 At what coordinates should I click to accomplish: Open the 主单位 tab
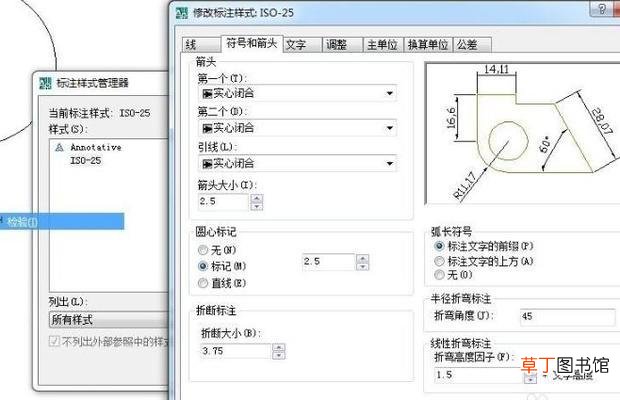pos(383,45)
